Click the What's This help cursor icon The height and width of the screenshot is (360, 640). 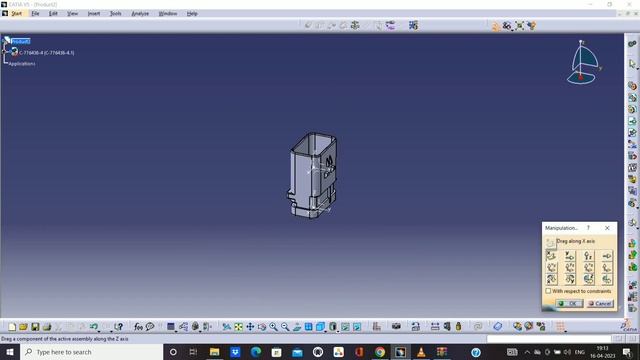118,327
